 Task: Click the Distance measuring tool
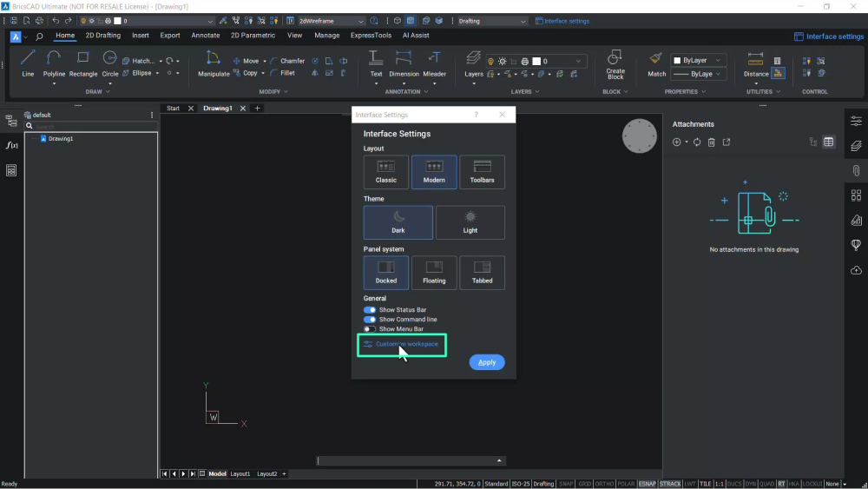[x=756, y=63]
